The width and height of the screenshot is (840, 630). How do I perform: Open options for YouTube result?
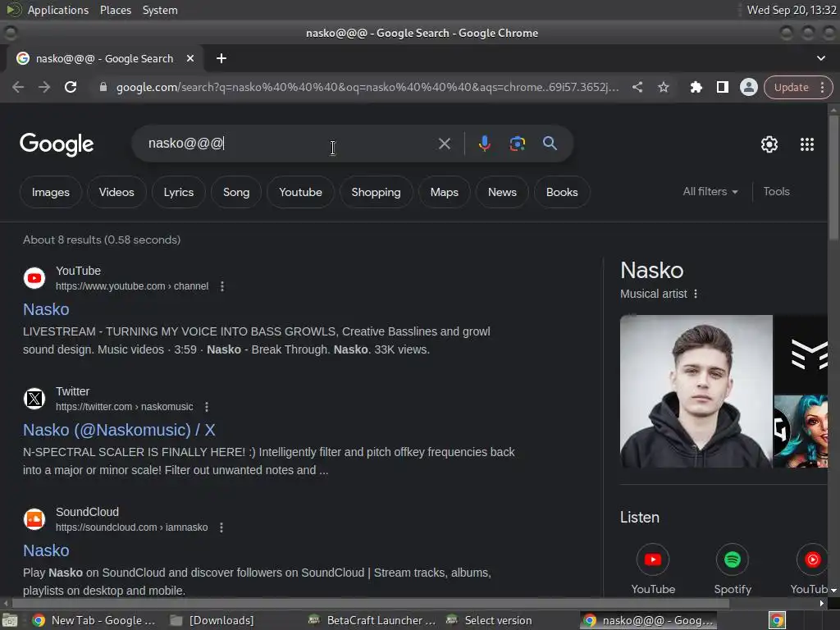pyautogui.click(x=222, y=286)
